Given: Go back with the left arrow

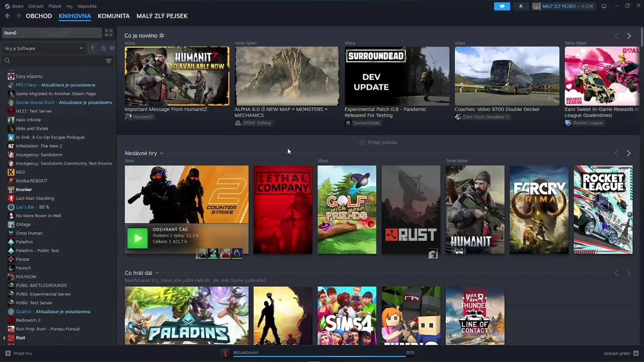Looking at the screenshot, I should [x=8, y=16].
